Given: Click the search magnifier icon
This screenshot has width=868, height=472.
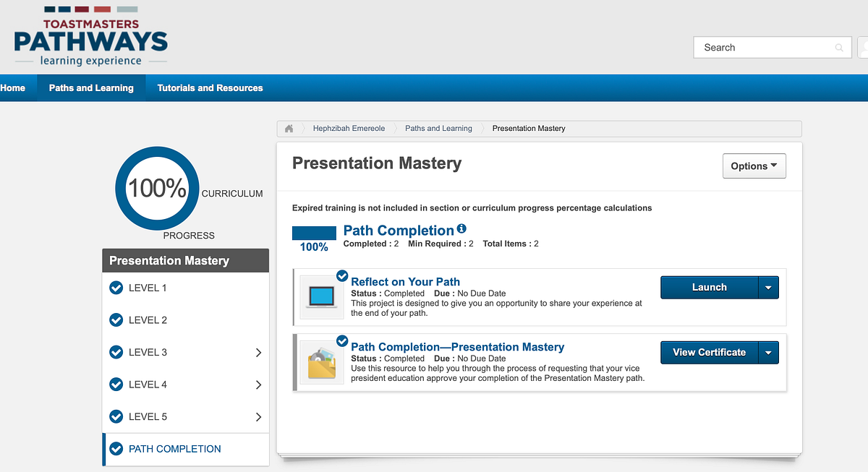Looking at the screenshot, I should (839, 48).
